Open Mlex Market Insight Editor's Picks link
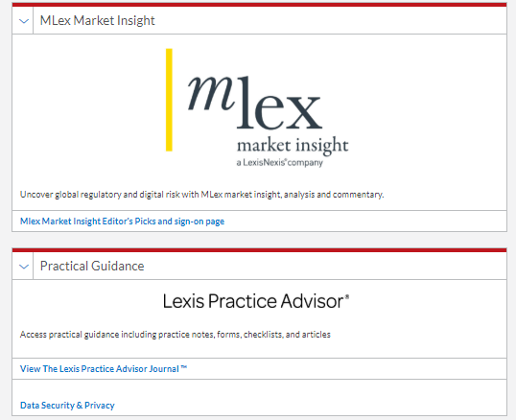This screenshot has height=420, width=516. click(122, 221)
